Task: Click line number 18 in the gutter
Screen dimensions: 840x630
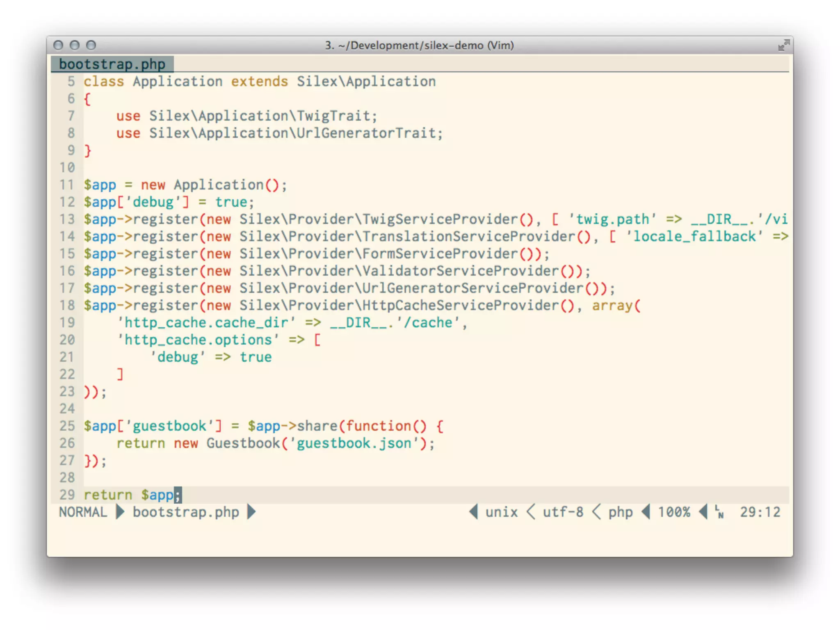Action: coord(67,305)
